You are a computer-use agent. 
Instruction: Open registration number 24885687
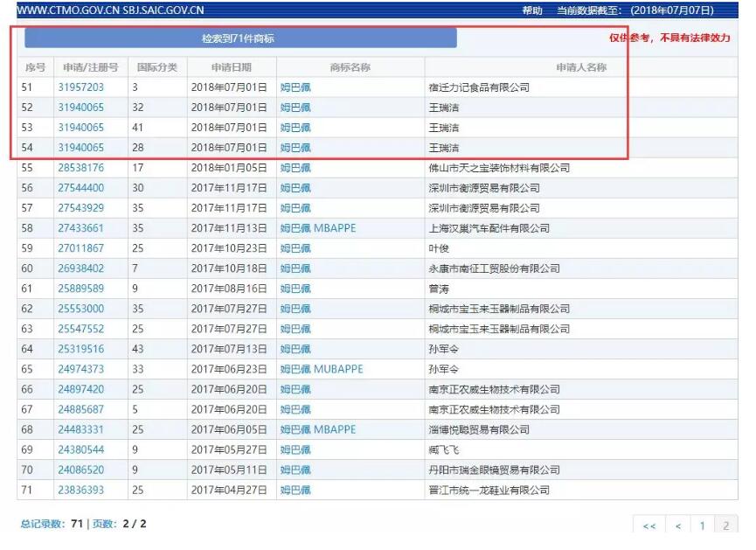coord(81,409)
